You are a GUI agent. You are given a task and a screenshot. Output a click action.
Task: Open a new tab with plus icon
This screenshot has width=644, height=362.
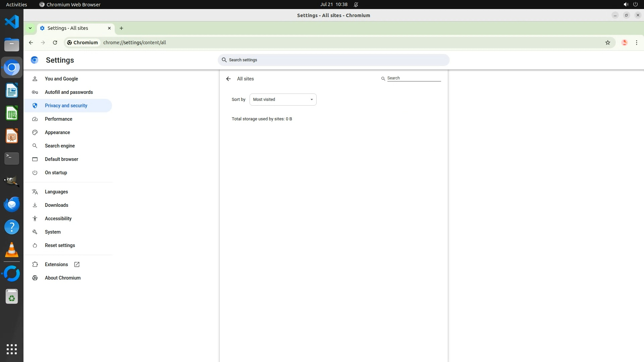121,28
